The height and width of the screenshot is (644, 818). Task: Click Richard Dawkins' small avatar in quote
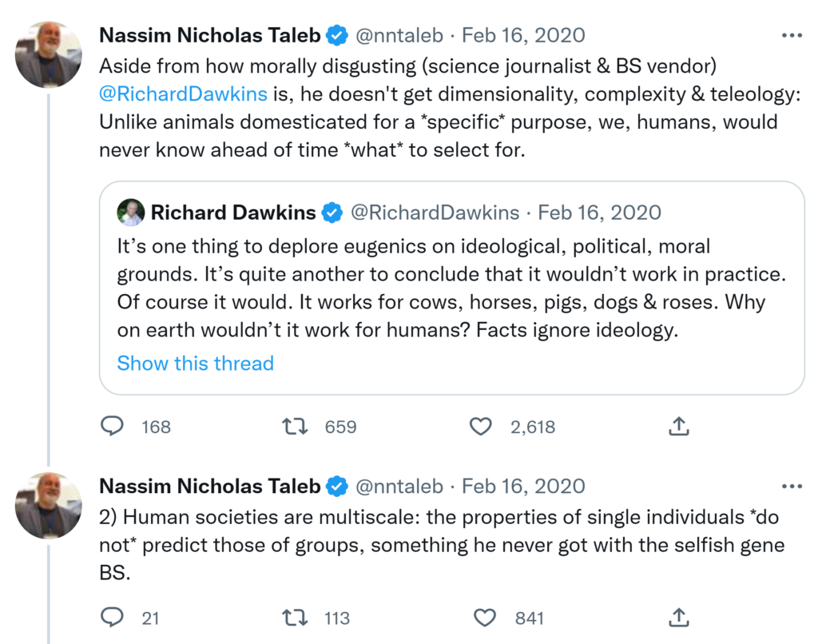point(131,213)
